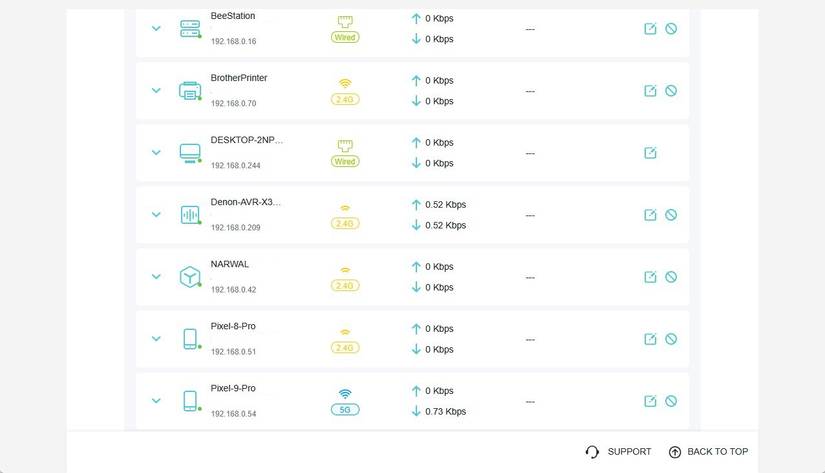Click the Denon-AVR audio device icon
Image resolution: width=825 pixels, height=473 pixels.
[190, 215]
